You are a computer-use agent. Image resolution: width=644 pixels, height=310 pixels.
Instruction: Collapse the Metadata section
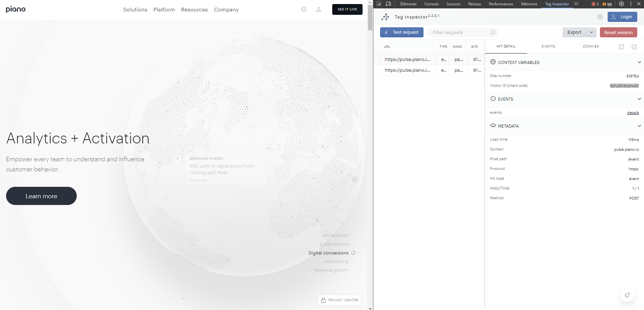pyautogui.click(x=639, y=126)
